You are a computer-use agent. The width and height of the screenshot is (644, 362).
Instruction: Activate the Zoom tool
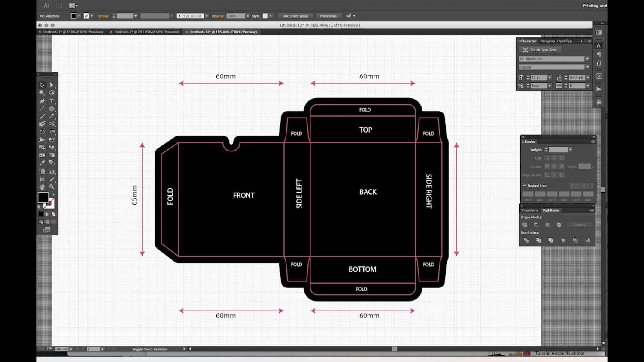[x=52, y=186]
